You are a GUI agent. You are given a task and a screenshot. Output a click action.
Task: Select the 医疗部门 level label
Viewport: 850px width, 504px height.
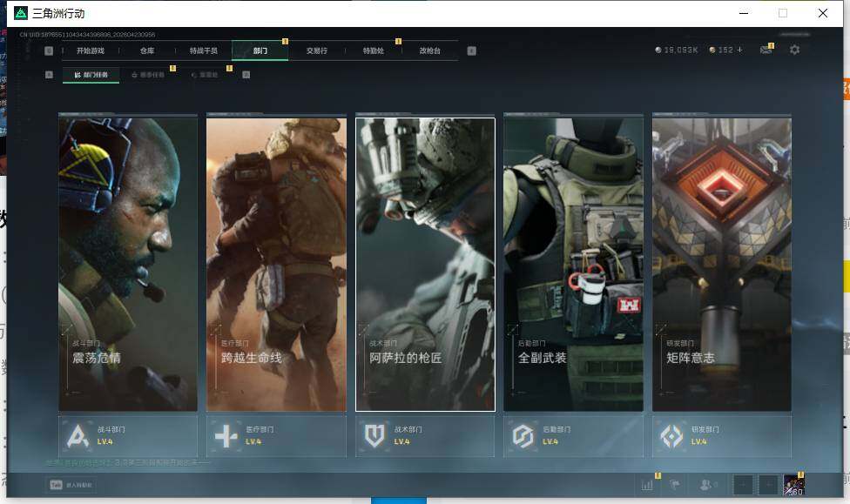pos(253,441)
